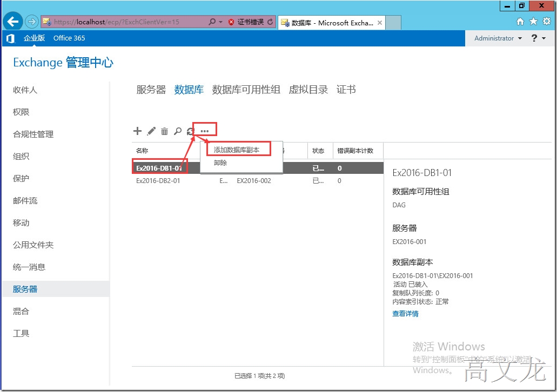
Task: Open 统一消息 in the left navigation
Action: pos(29,267)
